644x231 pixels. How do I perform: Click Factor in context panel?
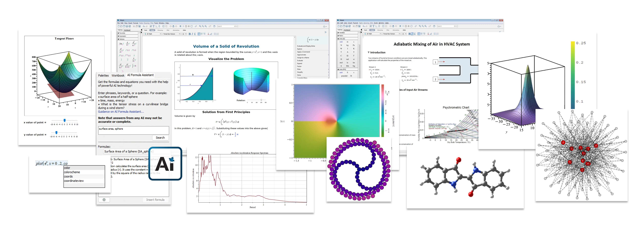(299, 66)
